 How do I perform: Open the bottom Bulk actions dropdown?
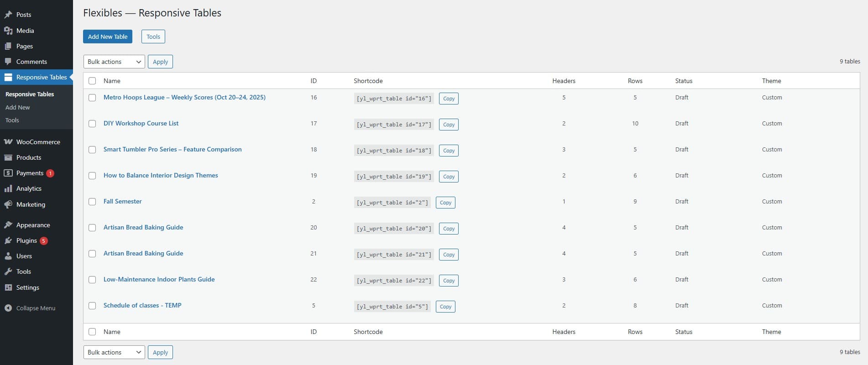(114, 352)
